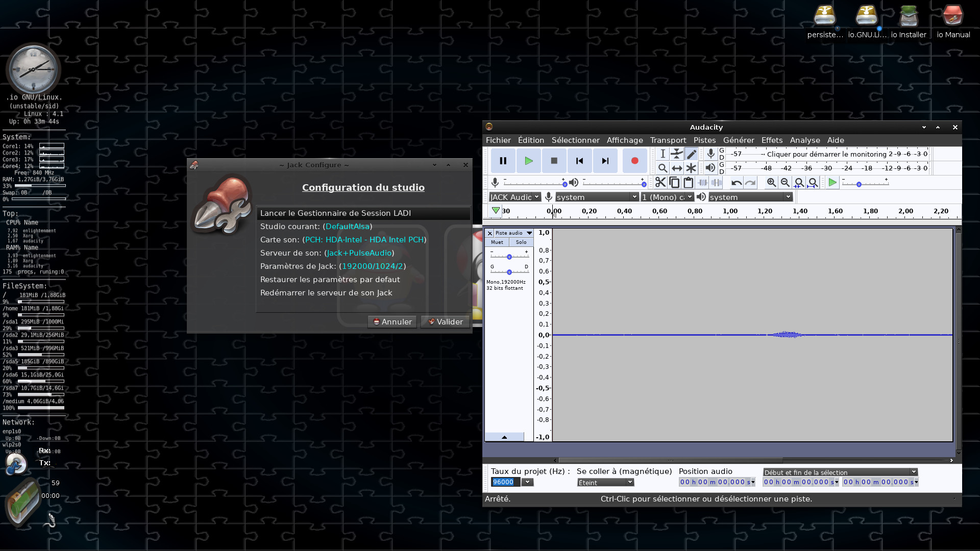The height and width of the screenshot is (551, 980).
Task: Click Redémarrer le serveur de son Jack
Action: click(326, 293)
